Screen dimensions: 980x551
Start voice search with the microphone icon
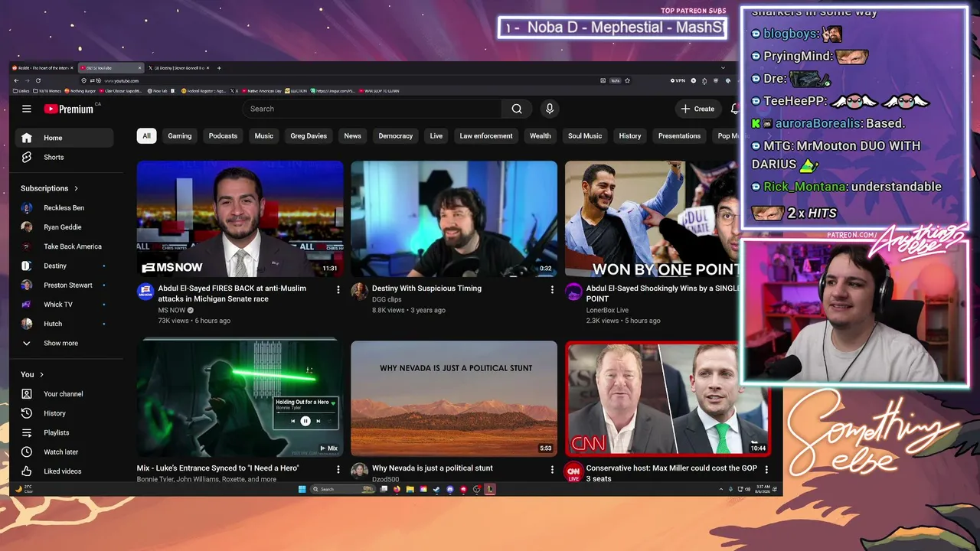pos(549,109)
